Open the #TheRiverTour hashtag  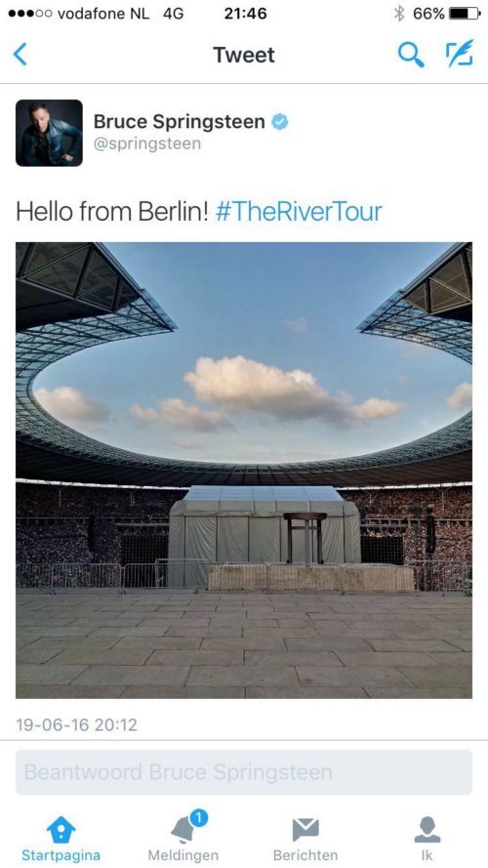[x=299, y=212]
